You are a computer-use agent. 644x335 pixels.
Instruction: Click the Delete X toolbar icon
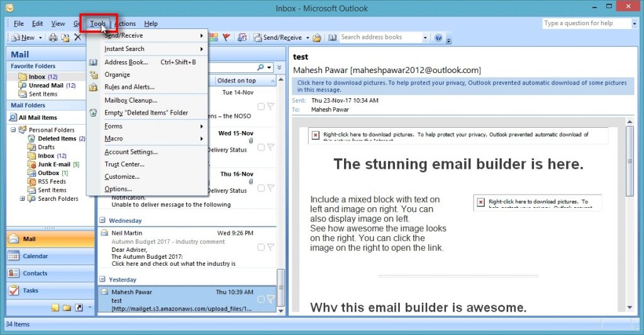tap(77, 37)
